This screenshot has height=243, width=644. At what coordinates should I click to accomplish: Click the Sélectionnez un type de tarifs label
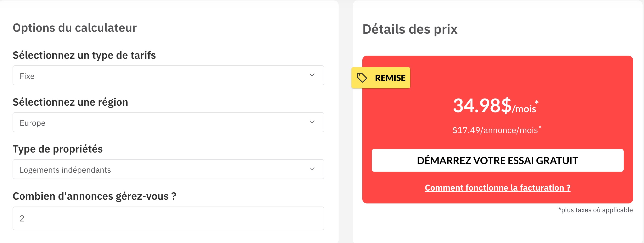84,55
